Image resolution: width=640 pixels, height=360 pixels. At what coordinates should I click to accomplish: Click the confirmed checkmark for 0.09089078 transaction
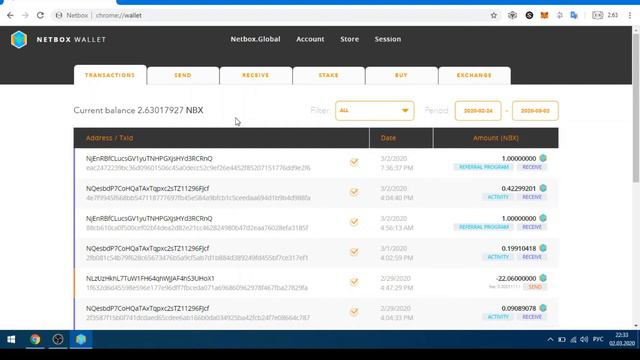pos(354,312)
